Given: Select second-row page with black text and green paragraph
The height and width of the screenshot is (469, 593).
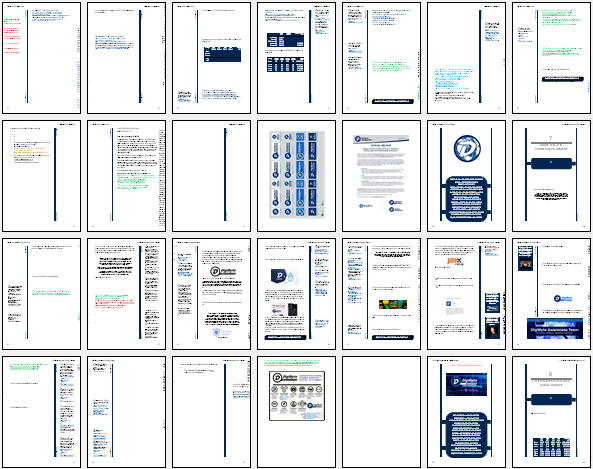Looking at the screenshot, I should (x=126, y=176).
